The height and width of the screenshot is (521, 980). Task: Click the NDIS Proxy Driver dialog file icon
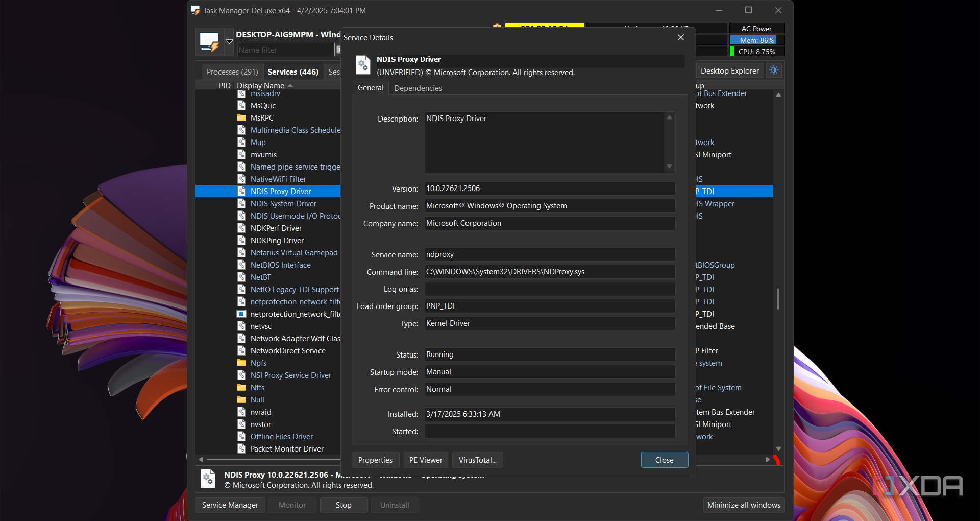click(x=363, y=65)
